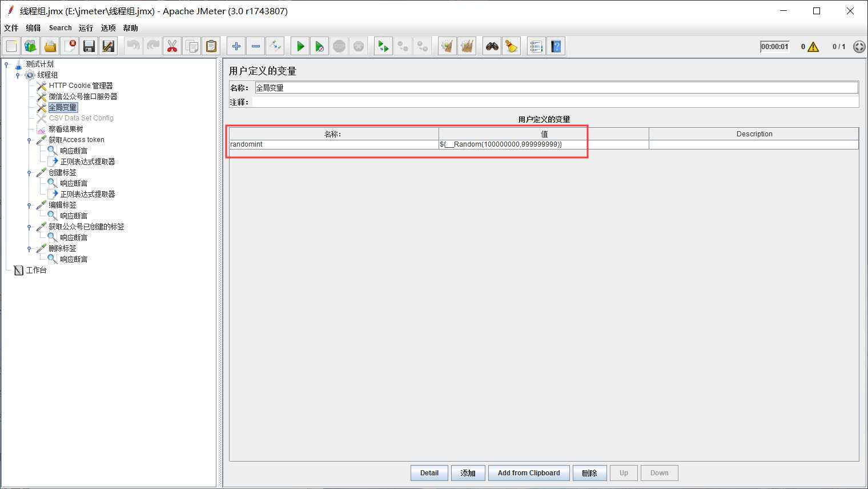The height and width of the screenshot is (489, 868).
Task: Select the 察看结果树 tree item
Action: (66, 129)
